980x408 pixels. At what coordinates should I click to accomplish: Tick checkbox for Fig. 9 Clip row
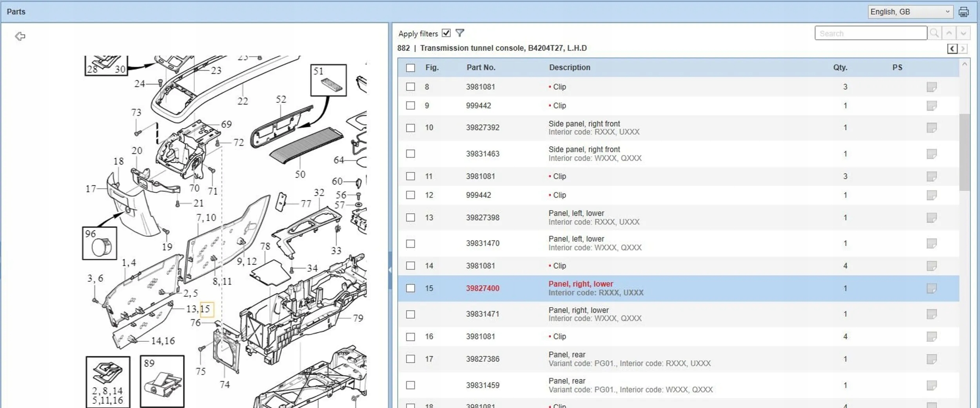tap(410, 105)
